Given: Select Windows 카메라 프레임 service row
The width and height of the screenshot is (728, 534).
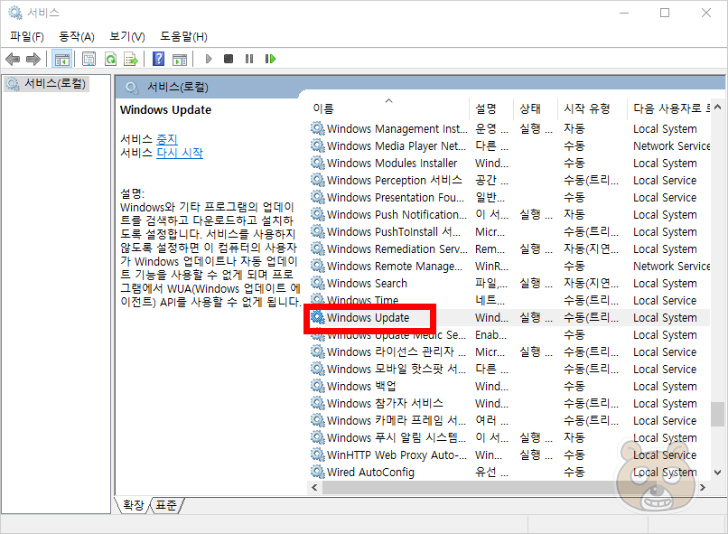Looking at the screenshot, I should click(x=510, y=421).
